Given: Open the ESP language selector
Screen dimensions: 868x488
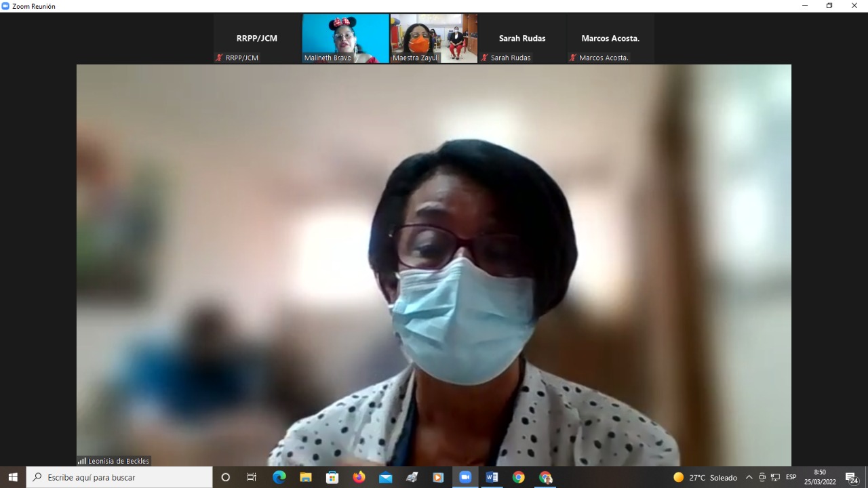Looking at the screenshot, I should tap(791, 477).
